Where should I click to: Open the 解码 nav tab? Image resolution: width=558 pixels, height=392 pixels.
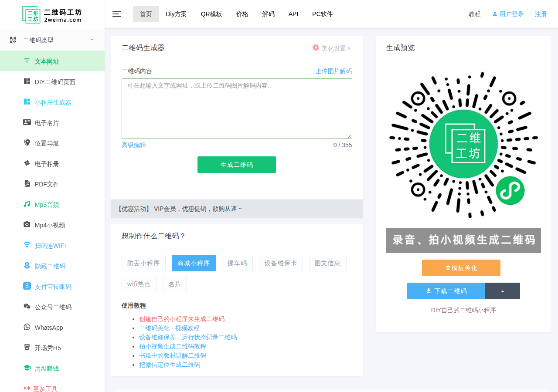click(269, 14)
